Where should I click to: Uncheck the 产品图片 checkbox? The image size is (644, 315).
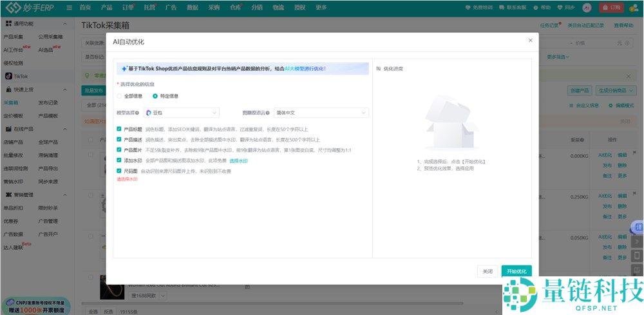[x=119, y=150]
